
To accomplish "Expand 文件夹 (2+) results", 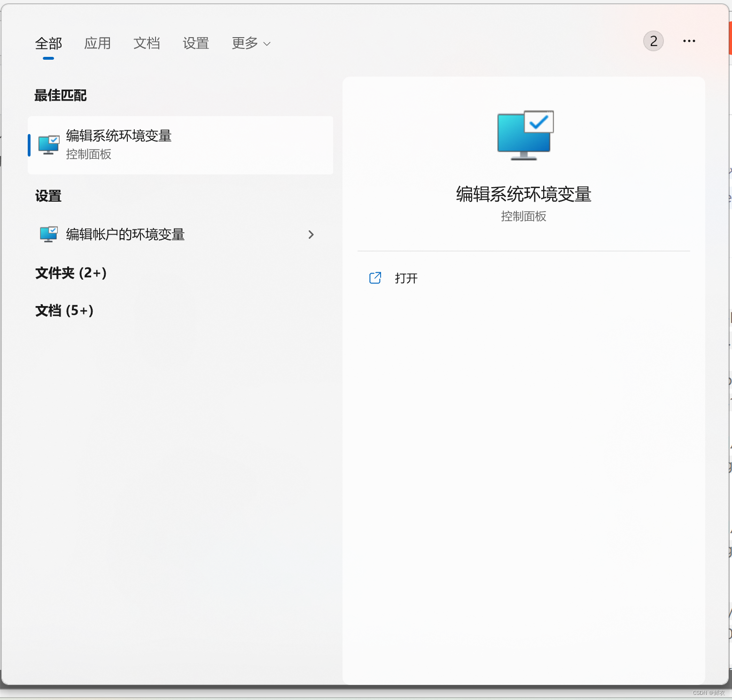I will tap(70, 273).
